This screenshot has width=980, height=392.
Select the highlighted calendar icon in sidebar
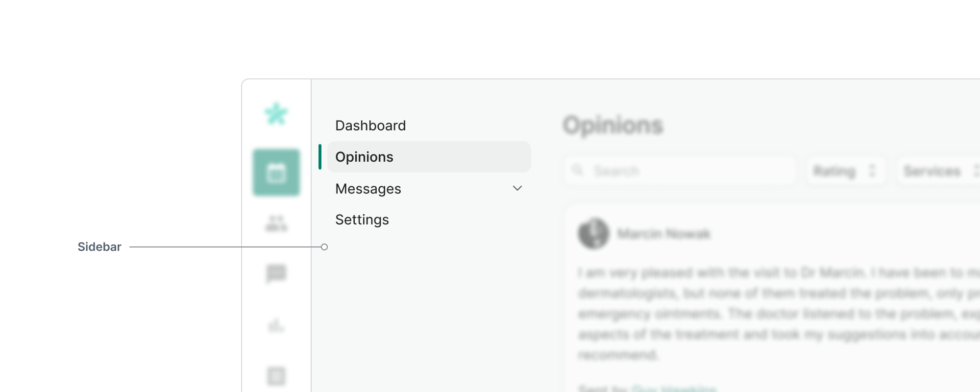(x=276, y=173)
